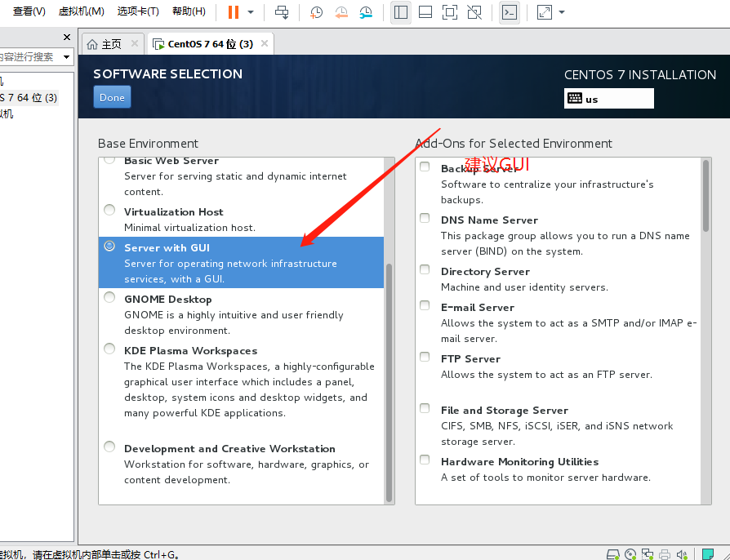
Task: Enter full screen mode icon
Action: tap(450, 12)
